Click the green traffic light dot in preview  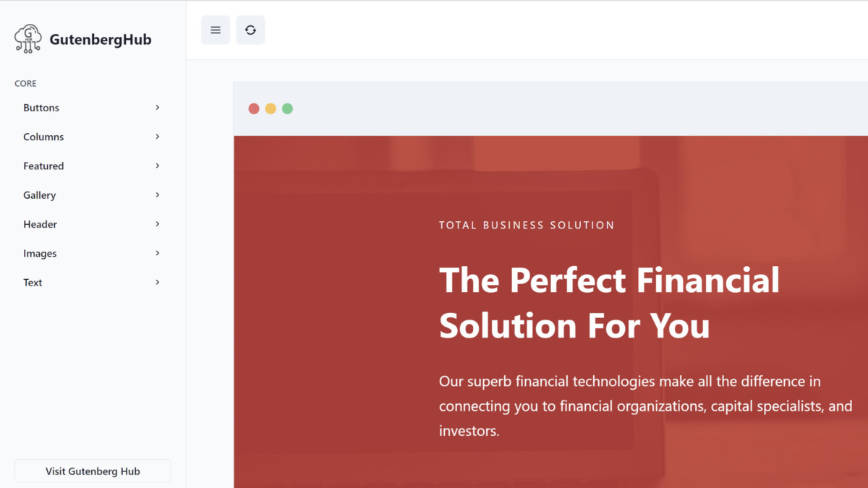tap(287, 108)
